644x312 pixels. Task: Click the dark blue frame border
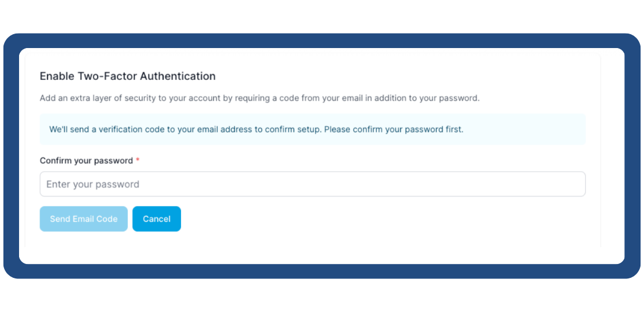click(x=11, y=156)
